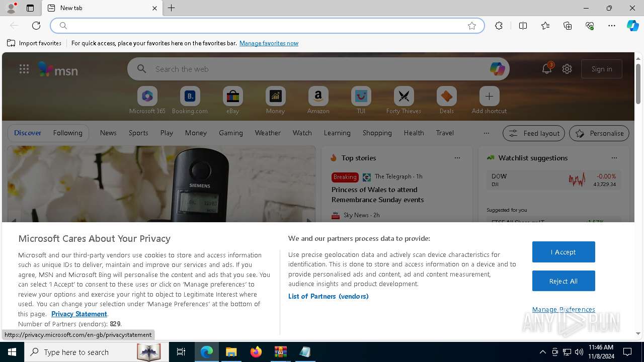Image resolution: width=644 pixels, height=362 pixels.
Task: Show hidden system tray icons
Action: [542, 352]
